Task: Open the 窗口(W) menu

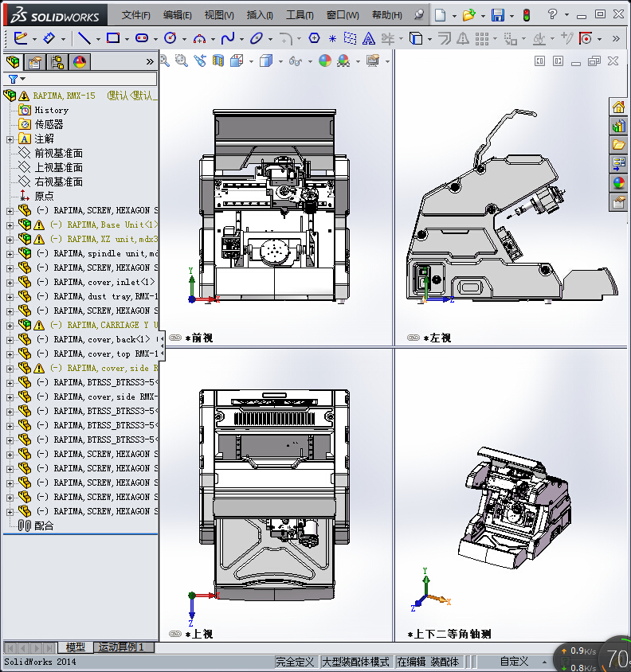Action: [x=343, y=15]
